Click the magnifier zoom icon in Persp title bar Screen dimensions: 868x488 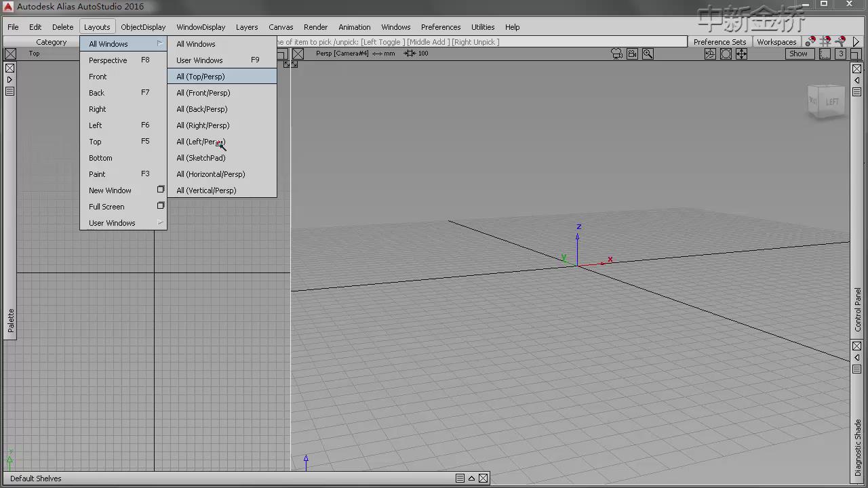tap(648, 54)
